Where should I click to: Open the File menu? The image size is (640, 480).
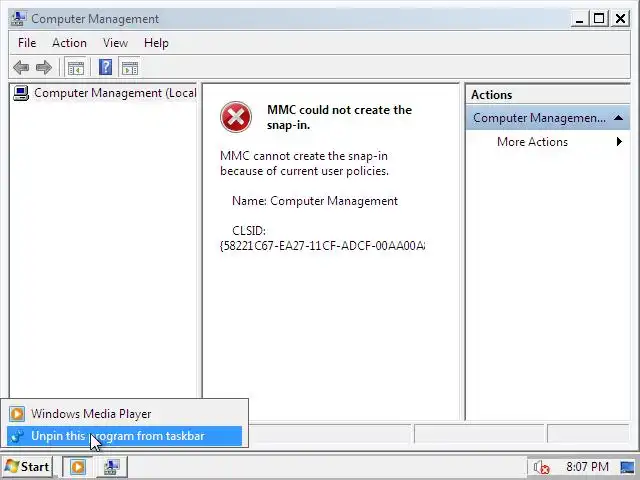click(27, 43)
